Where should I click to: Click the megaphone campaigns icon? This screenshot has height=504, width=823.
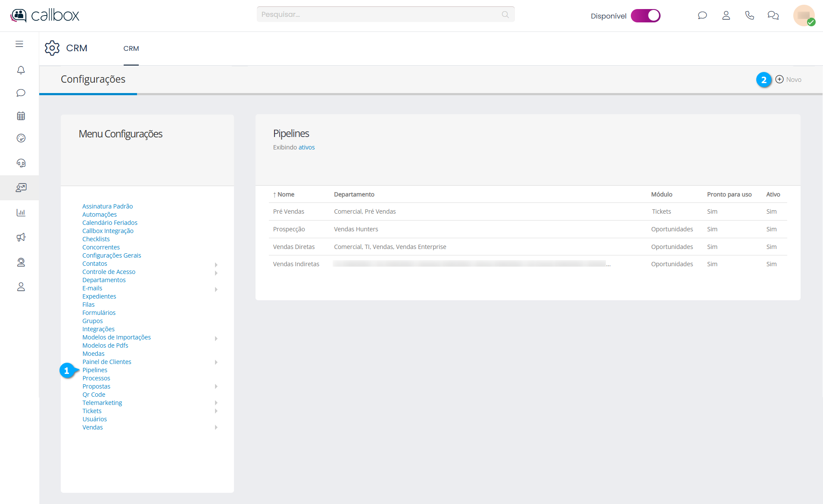[21, 237]
